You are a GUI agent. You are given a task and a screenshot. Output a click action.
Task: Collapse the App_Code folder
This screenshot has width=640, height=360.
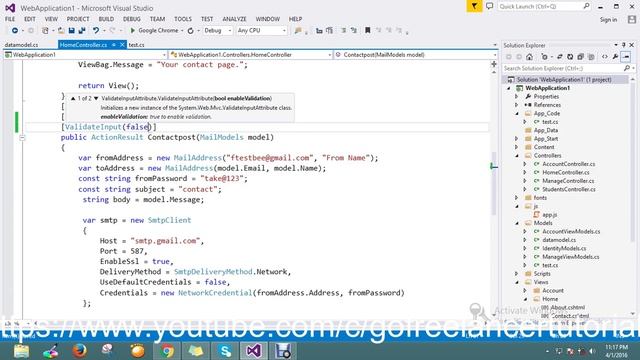point(517,113)
